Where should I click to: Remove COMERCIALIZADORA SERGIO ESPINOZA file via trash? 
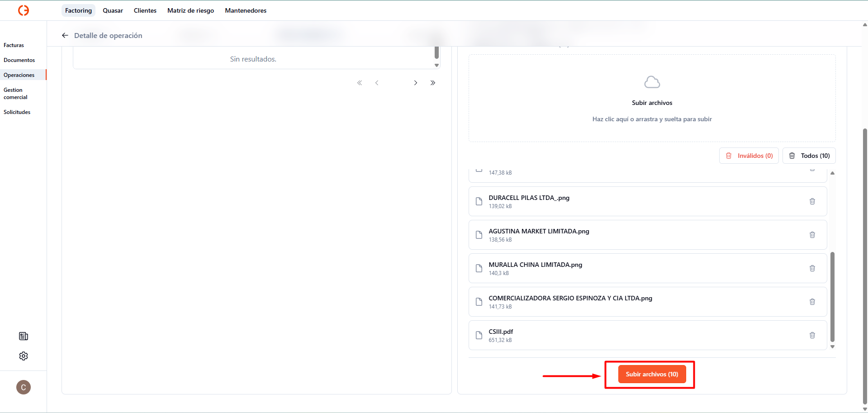812,302
